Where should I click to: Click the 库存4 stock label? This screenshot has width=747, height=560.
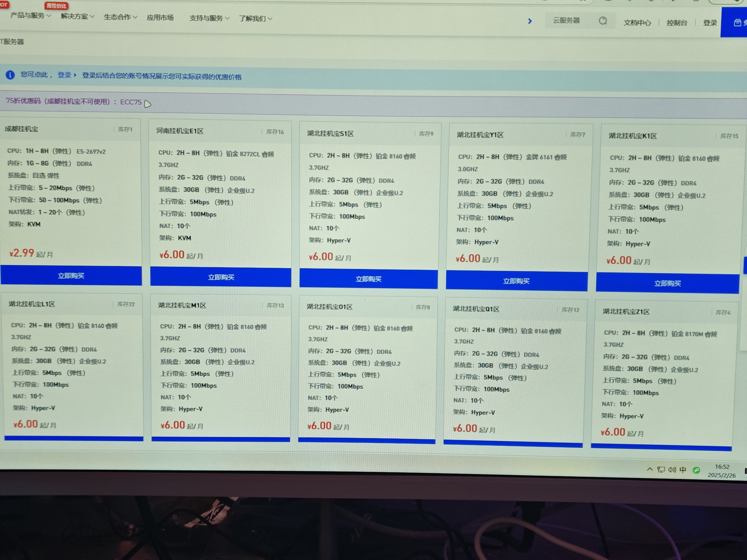(x=723, y=313)
